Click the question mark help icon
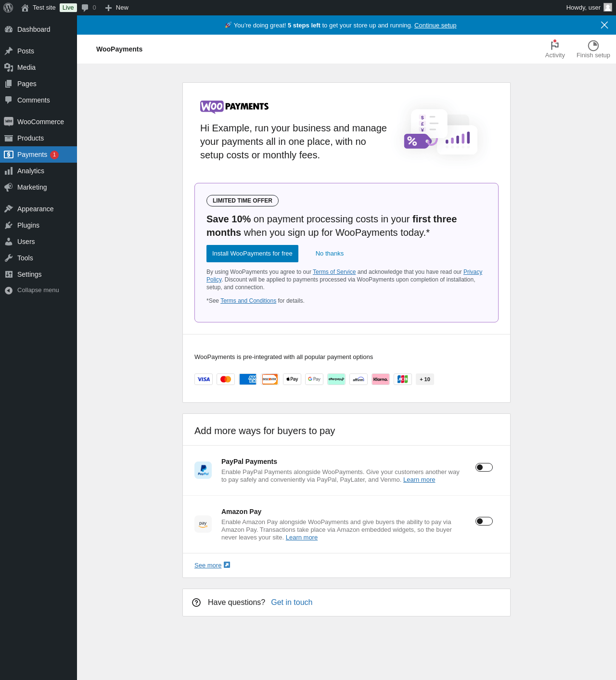Viewport: 616px width, 680px height. pos(196,603)
